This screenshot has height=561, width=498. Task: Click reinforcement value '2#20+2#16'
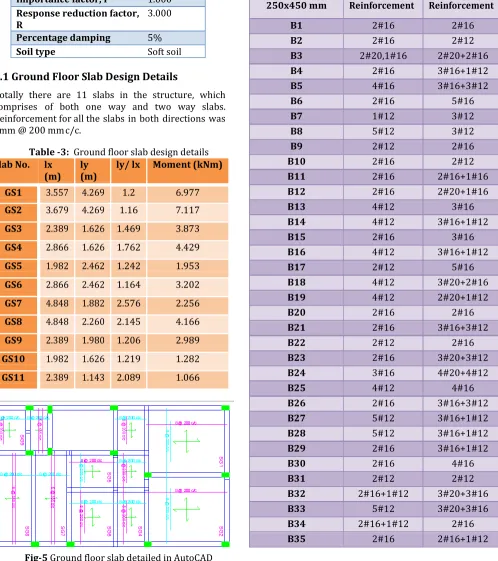(x=463, y=56)
